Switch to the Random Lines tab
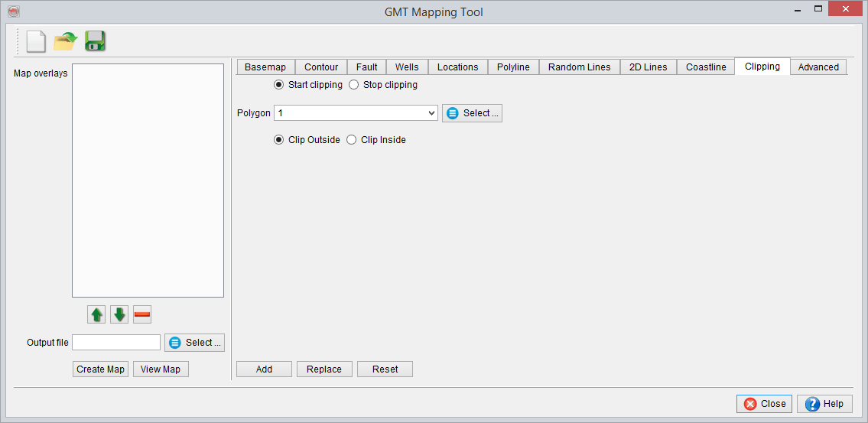The height and width of the screenshot is (423, 868). pos(579,67)
